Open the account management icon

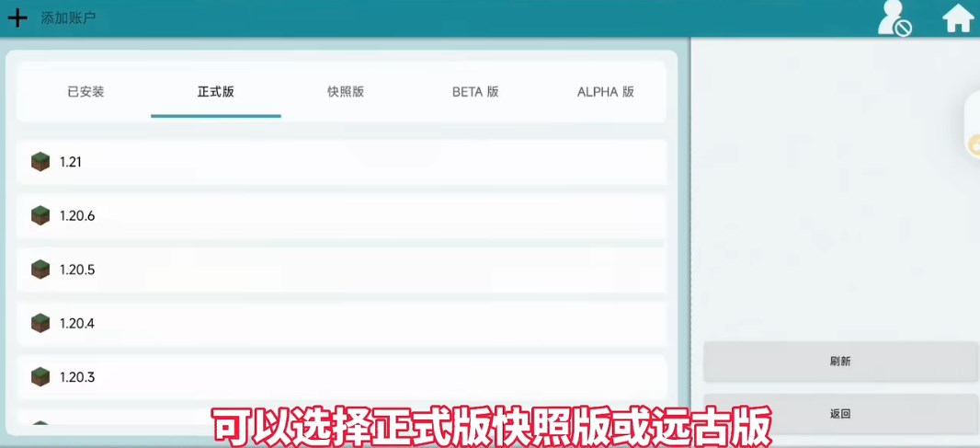click(x=895, y=17)
